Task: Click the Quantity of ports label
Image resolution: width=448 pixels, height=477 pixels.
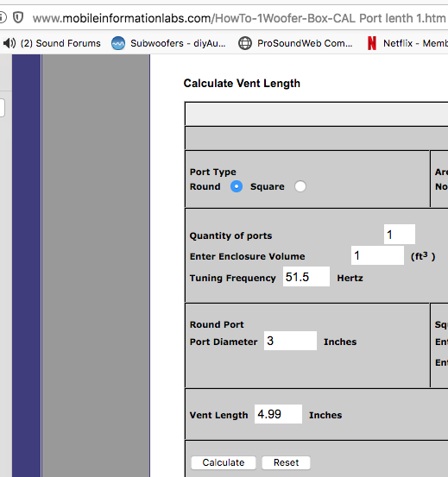Action: tap(230, 235)
